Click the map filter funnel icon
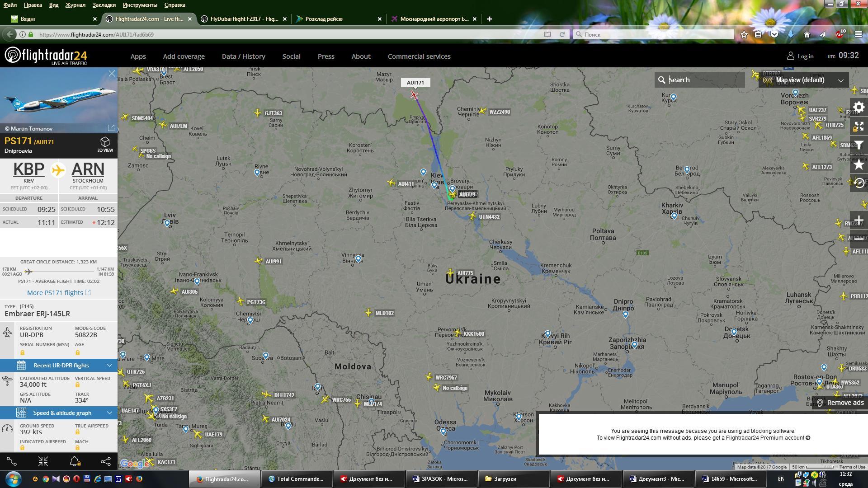Image resolution: width=868 pixels, height=488 pixels. [859, 145]
